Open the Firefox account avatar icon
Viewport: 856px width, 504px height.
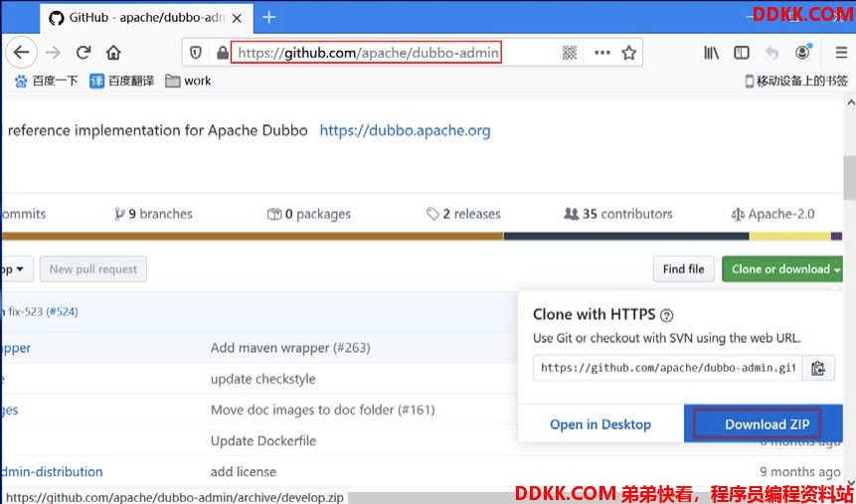point(802,53)
